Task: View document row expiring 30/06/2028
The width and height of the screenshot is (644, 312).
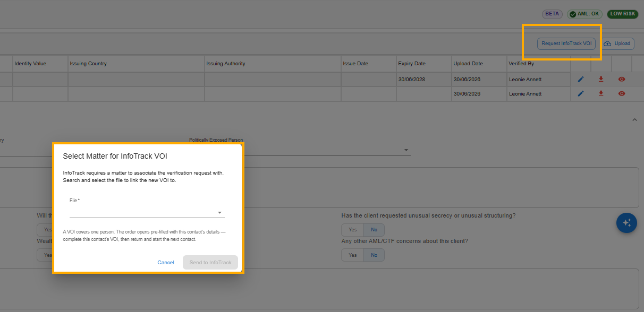Action: pyautogui.click(x=622, y=79)
